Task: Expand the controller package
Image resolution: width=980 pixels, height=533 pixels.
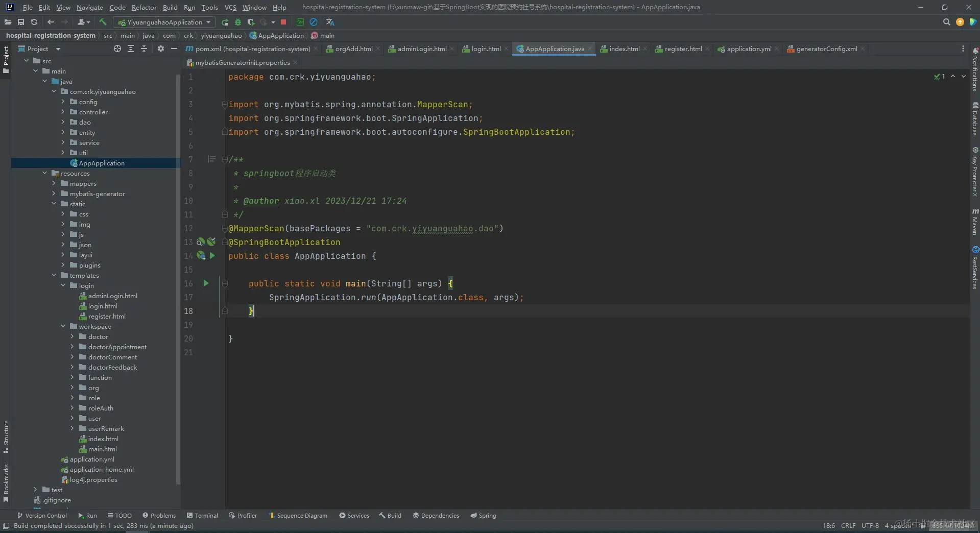Action: click(63, 112)
